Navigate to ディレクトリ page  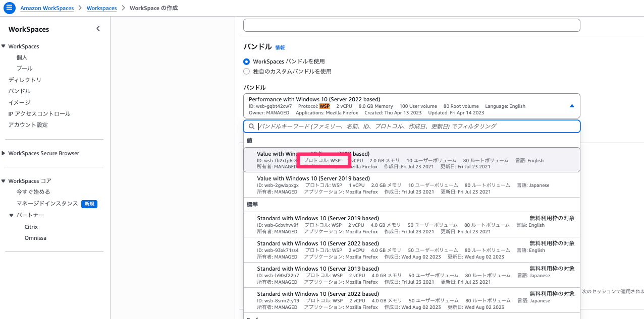coord(25,80)
